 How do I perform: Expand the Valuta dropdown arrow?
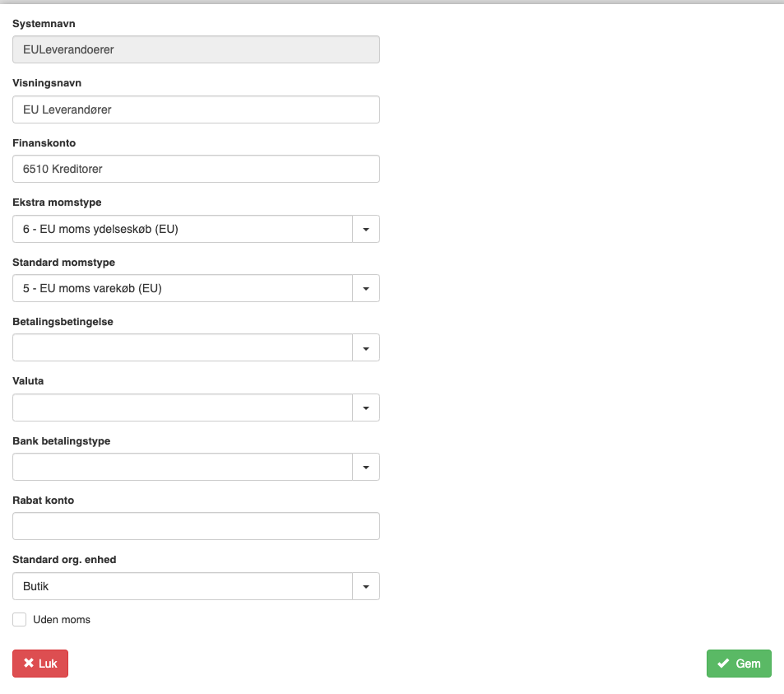(366, 408)
